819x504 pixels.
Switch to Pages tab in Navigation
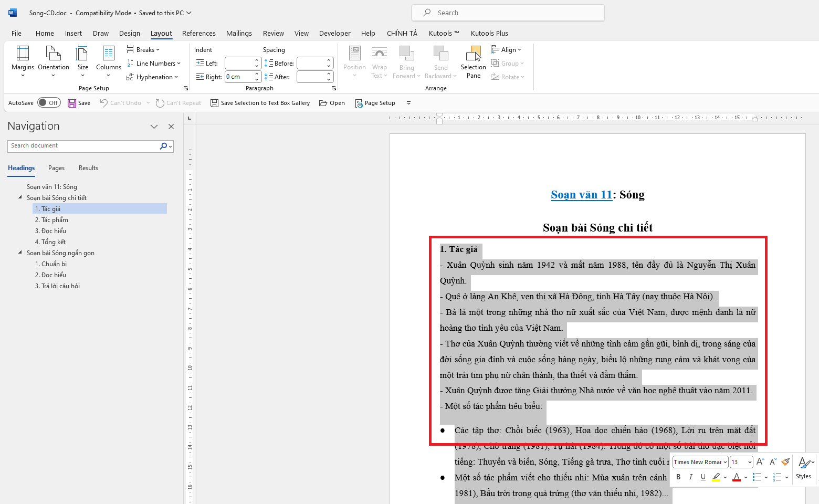(56, 168)
